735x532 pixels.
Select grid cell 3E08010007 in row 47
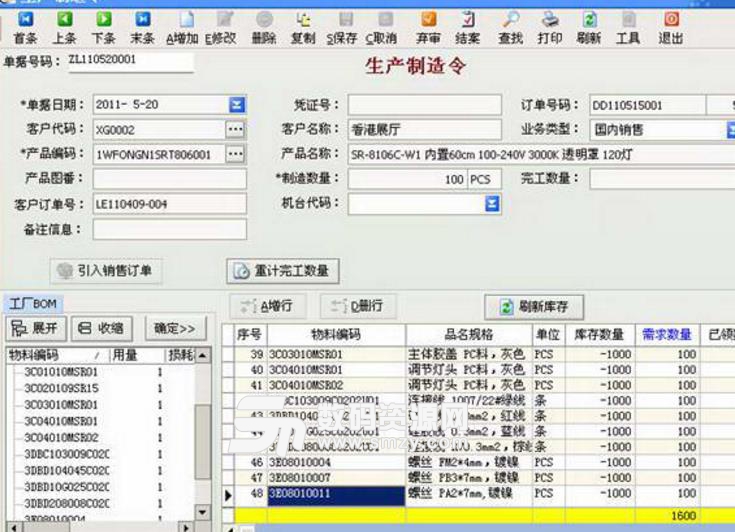pyautogui.click(x=336, y=478)
